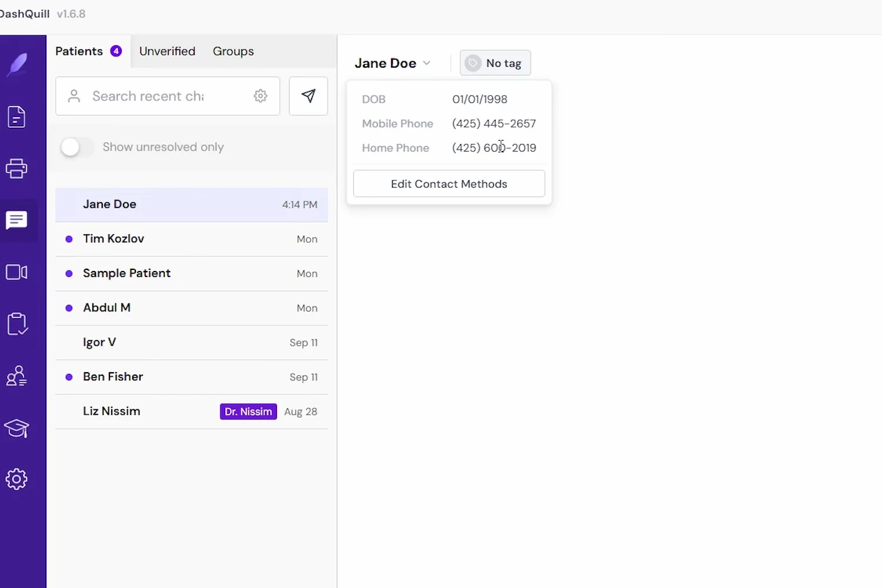This screenshot has height=588, width=882.
Task: Open the graduation cap training icon
Action: (x=16, y=428)
